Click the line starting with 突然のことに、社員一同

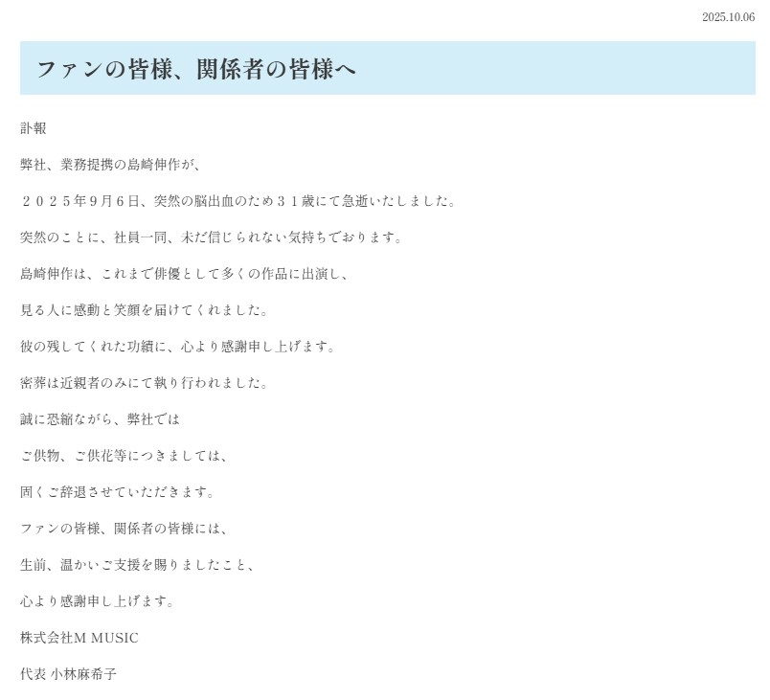point(211,237)
